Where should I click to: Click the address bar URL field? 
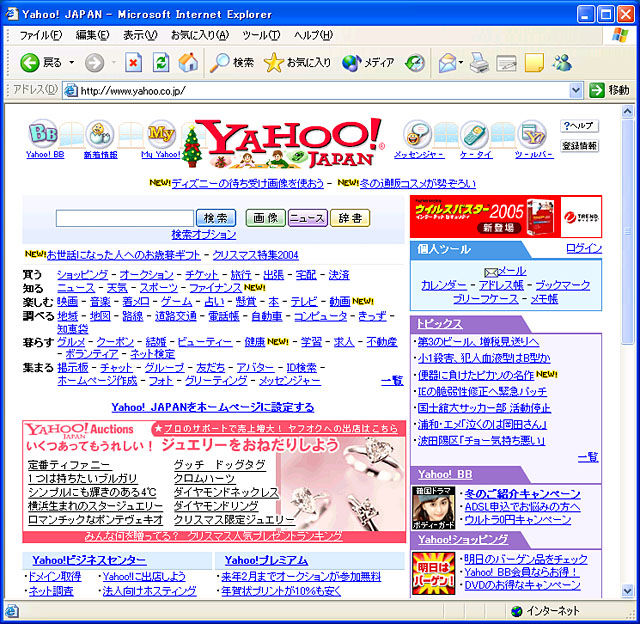pos(324,90)
